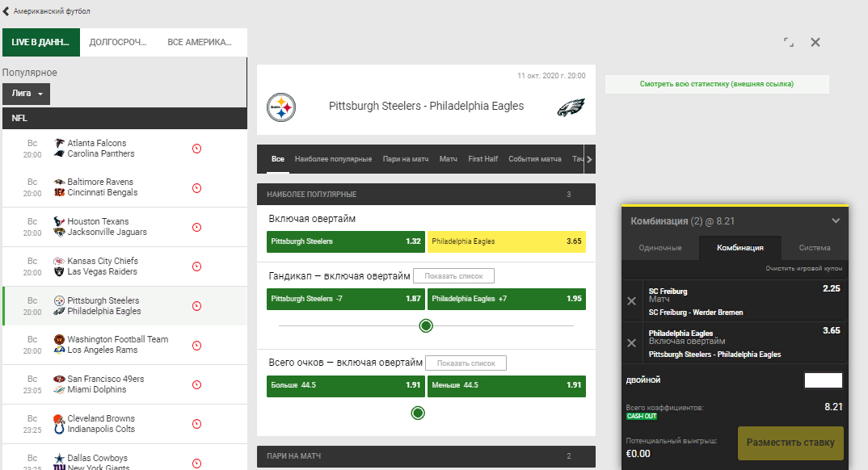Show list for Всего очков totals market
Viewport: 868px width, 470px height.
click(x=466, y=363)
